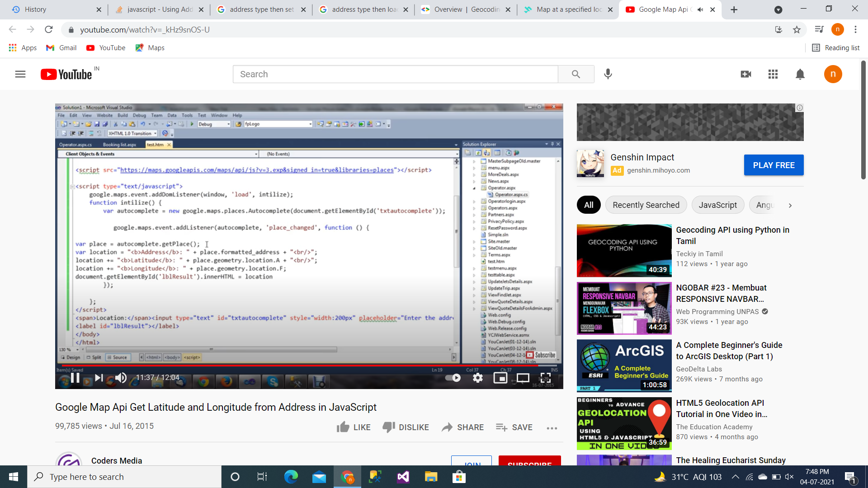Image resolution: width=868 pixels, height=488 pixels.
Task: Search with voice microphone icon
Action: pyautogui.click(x=608, y=74)
